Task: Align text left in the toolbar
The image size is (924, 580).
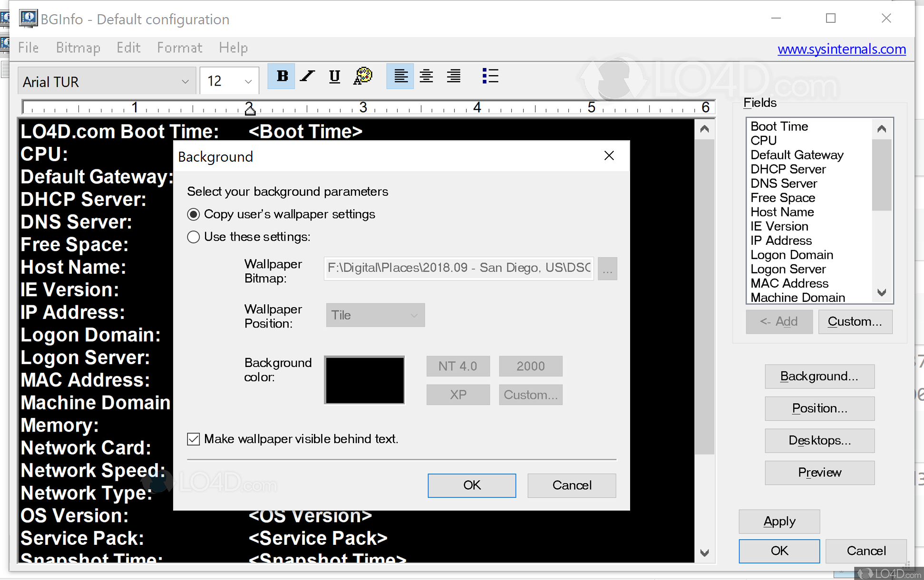Action: click(400, 76)
